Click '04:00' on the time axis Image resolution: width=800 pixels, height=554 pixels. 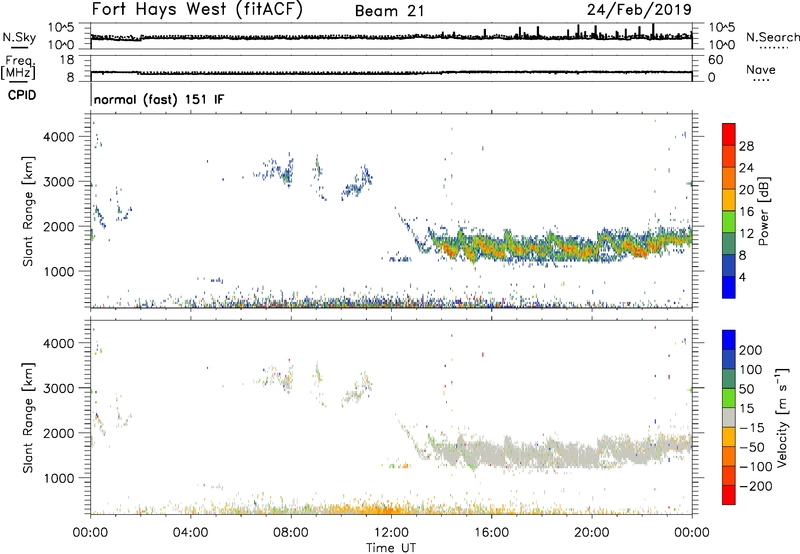[x=191, y=533]
